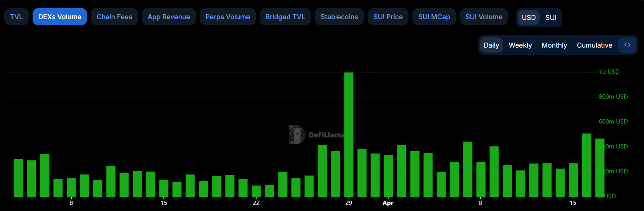Enable the Chain Fees metric
The height and width of the screenshot is (211, 644).
coord(114,17)
